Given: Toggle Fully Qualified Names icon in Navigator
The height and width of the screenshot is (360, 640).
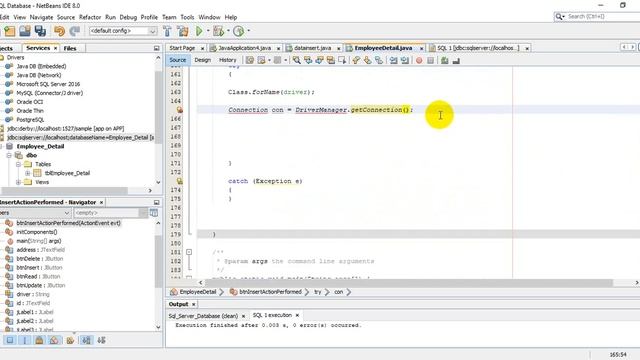Looking at the screenshot, I should (x=70, y=340).
